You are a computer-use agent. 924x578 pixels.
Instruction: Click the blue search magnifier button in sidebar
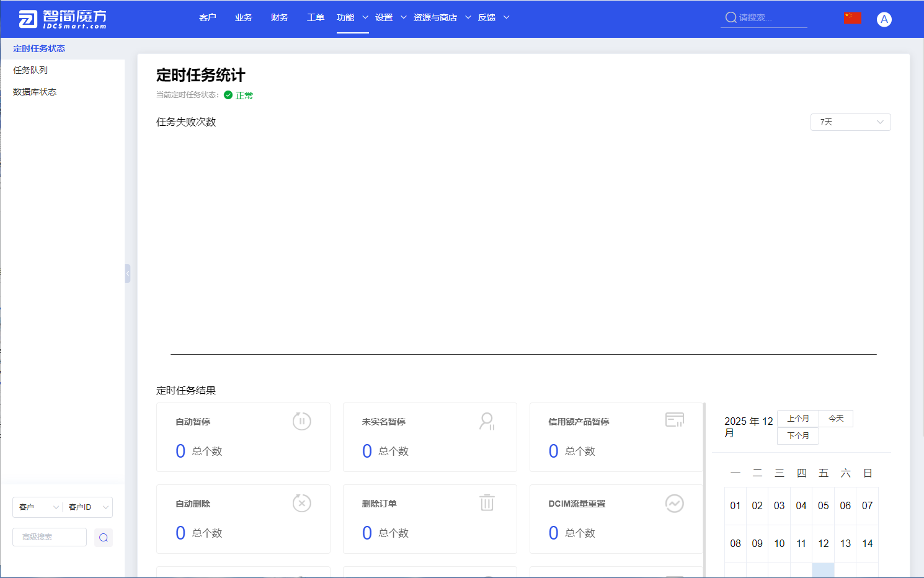click(x=104, y=538)
